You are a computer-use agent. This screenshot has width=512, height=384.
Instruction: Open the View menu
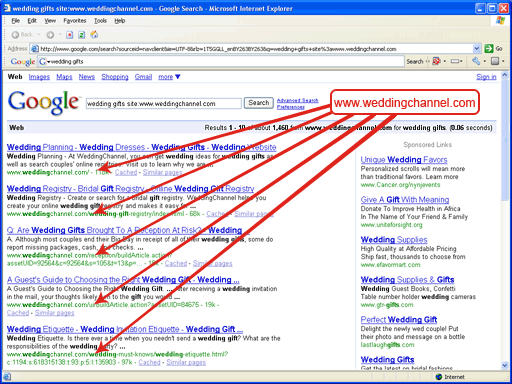[x=50, y=21]
